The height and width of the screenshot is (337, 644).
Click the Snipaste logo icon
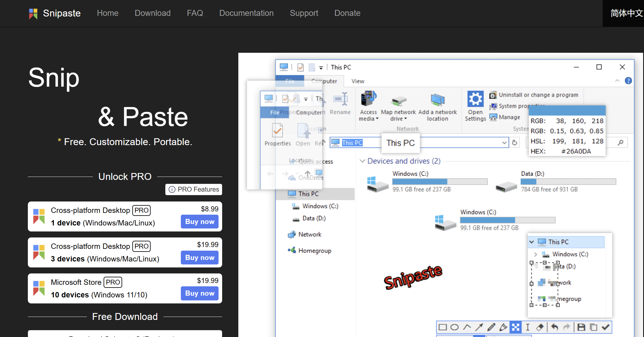click(33, 13)
